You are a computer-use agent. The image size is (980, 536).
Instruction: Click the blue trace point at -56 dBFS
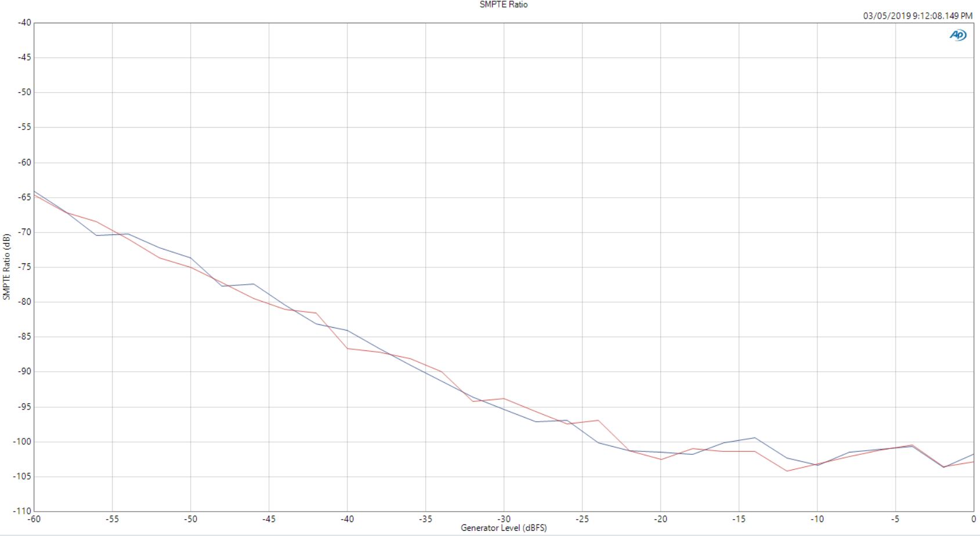pos(96,235)
